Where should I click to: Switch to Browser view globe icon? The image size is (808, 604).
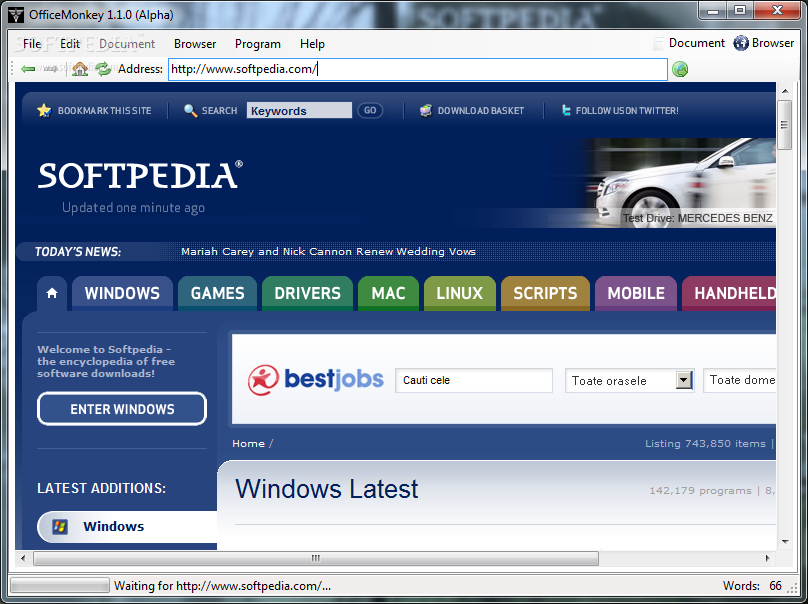coord(741,43)
